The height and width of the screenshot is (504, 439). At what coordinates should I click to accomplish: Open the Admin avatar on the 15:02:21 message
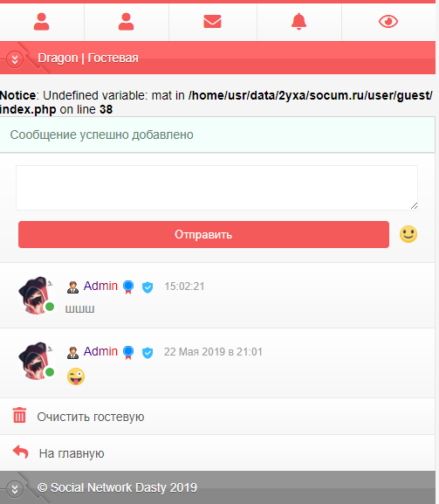(37, 295)
